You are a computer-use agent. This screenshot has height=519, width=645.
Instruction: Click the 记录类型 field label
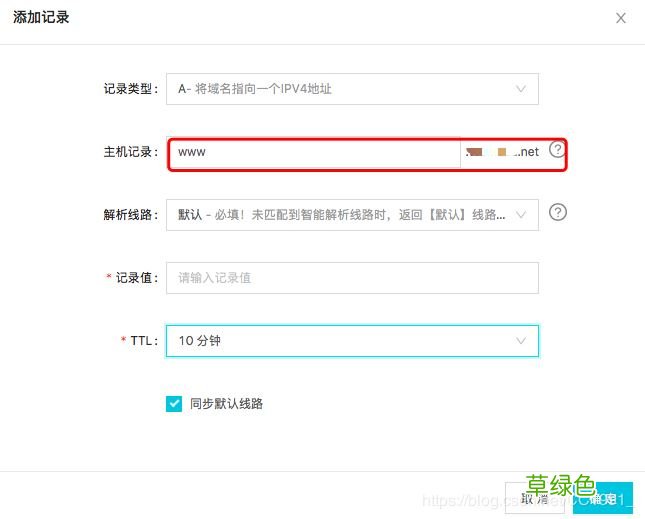[130, 89]
